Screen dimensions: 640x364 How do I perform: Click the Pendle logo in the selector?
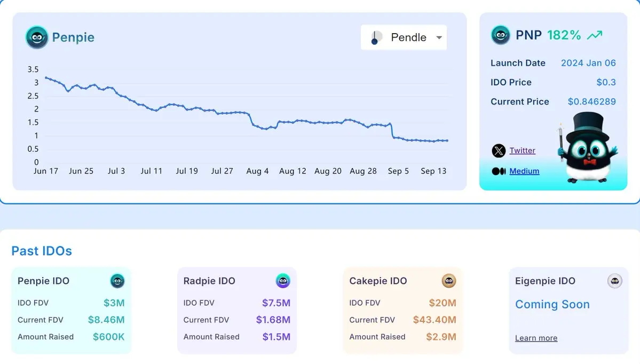[376, 37]
